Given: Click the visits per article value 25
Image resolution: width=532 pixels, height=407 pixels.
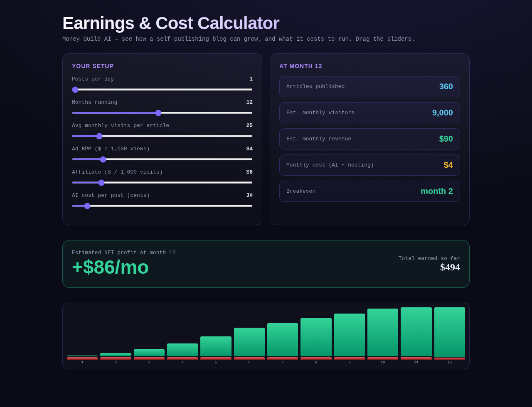Looking at the screenshot, I should tap(249, 125).
